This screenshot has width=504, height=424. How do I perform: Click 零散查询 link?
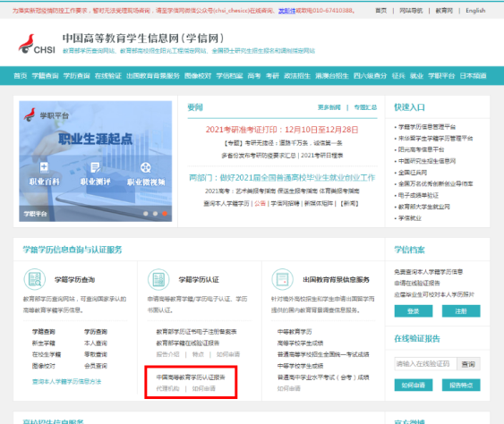point(96,354)
